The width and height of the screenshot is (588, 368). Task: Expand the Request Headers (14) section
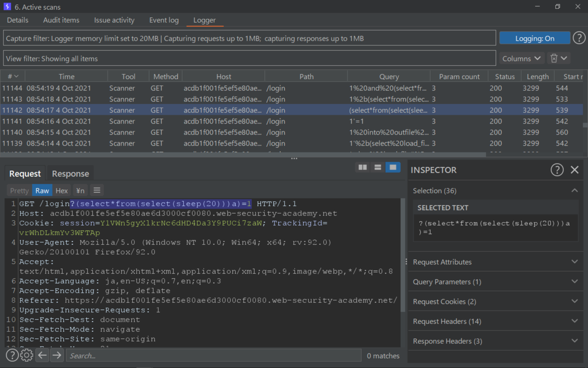tap(495, 321)
